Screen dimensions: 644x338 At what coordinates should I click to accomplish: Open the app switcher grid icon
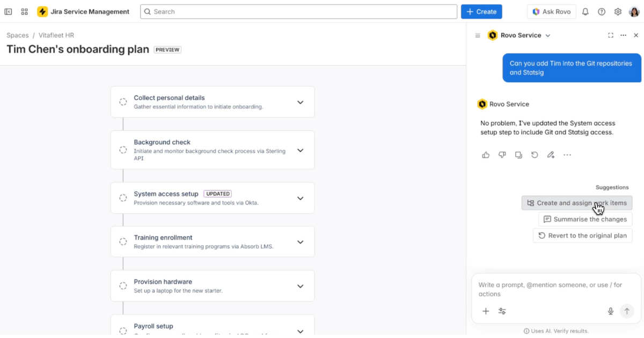click(25, 12)
